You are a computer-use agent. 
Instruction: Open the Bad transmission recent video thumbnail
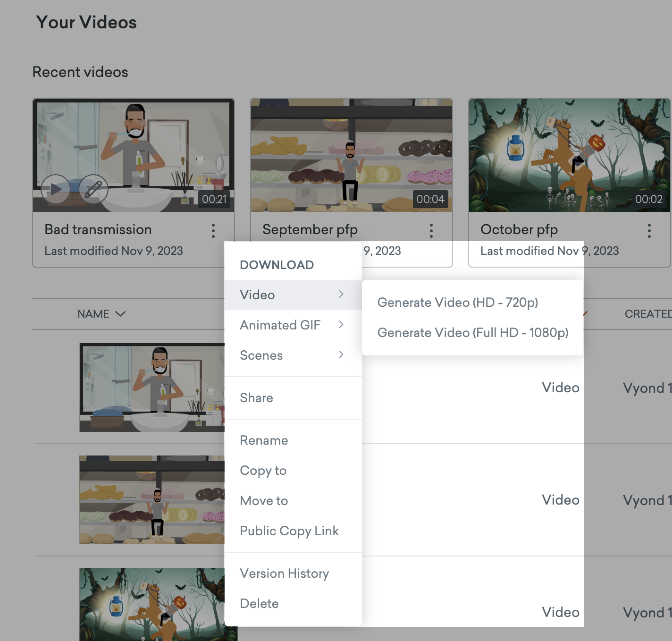[134, 155]
